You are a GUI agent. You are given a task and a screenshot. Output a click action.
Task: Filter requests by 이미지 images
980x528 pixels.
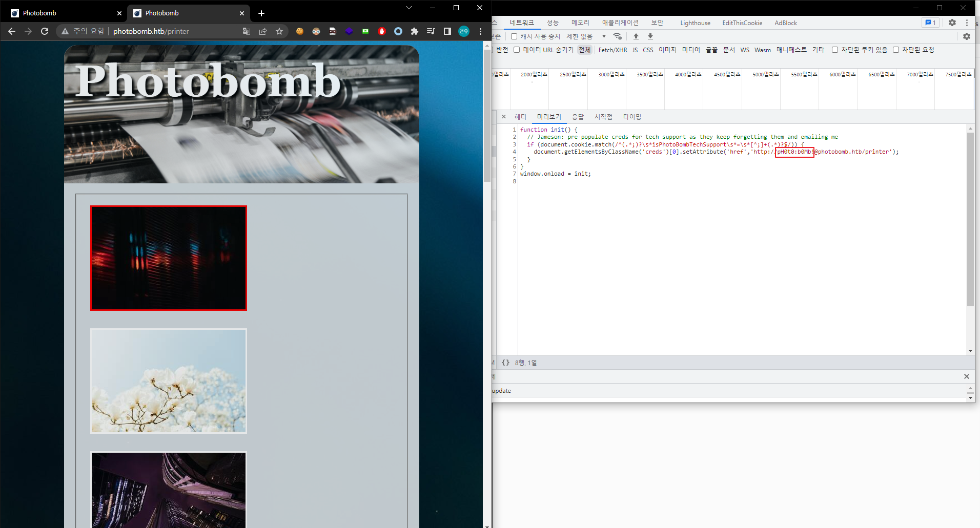pos(667,50)
